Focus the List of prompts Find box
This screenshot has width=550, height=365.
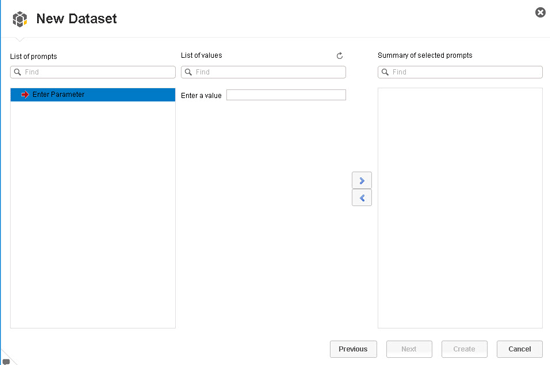(93, 72)
